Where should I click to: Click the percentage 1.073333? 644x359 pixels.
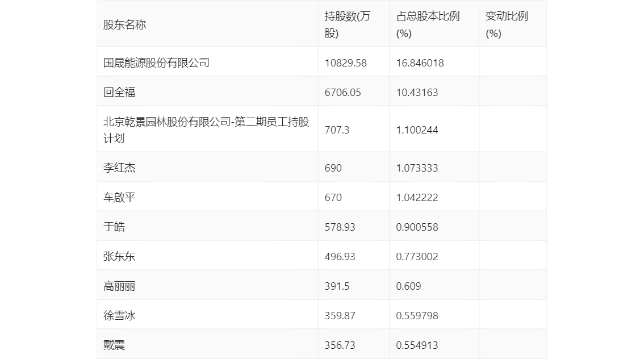tap(417, 168)
